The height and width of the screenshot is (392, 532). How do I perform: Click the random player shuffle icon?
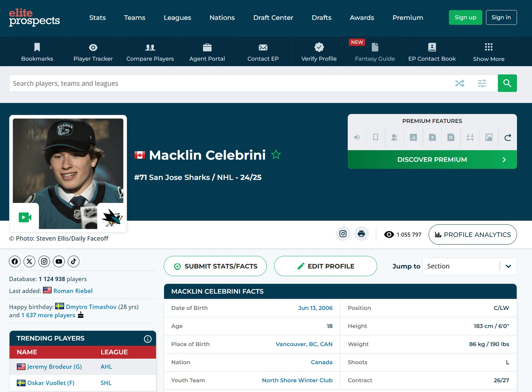coord(460,83)
